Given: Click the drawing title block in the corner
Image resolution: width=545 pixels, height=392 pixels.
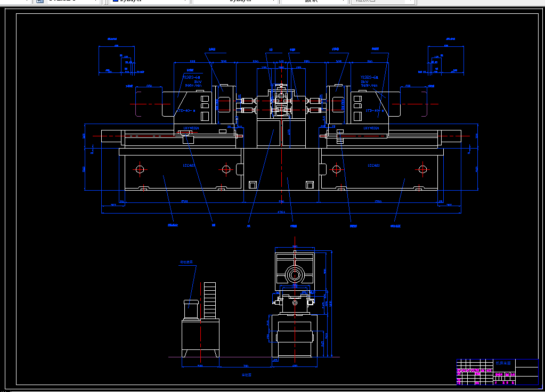Looking at the screenshot, I should (x=498, y=372).
